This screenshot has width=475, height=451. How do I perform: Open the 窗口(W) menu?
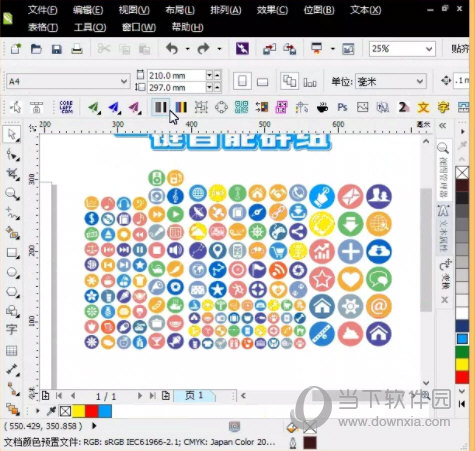139,27
